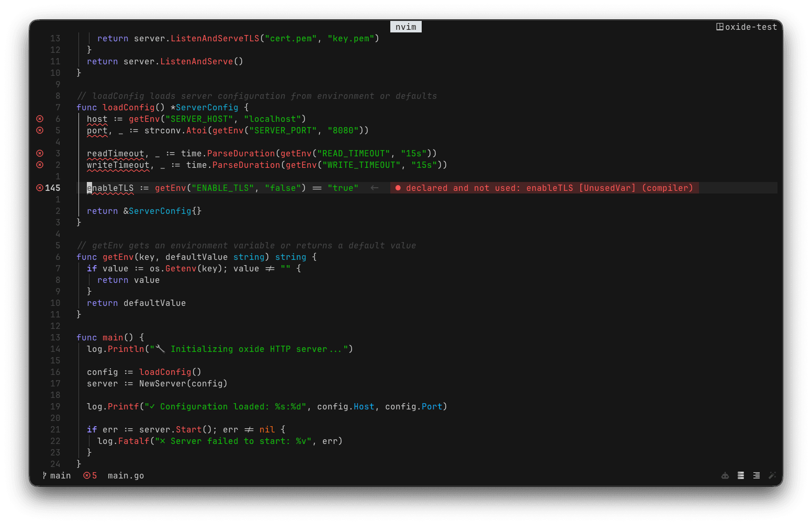Click the readTimeout variable
The image size is (812, 525).
click(116, 153)
